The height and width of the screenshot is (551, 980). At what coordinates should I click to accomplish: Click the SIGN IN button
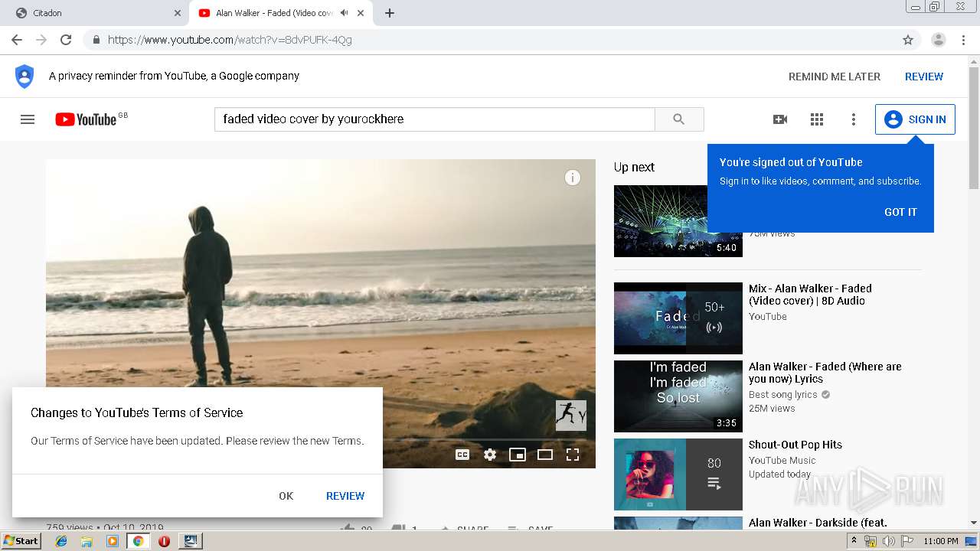click(915, 119)
